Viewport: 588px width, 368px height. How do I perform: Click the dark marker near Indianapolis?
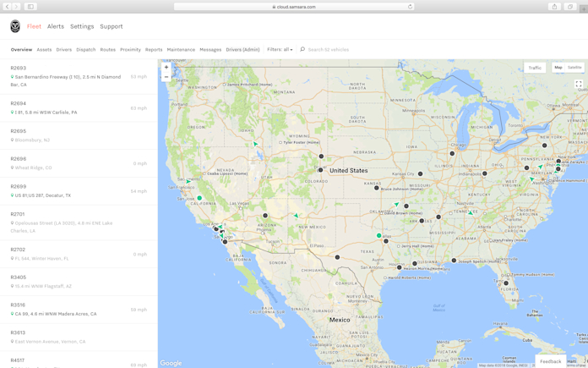pyautogui.click(x=485, y=173)
